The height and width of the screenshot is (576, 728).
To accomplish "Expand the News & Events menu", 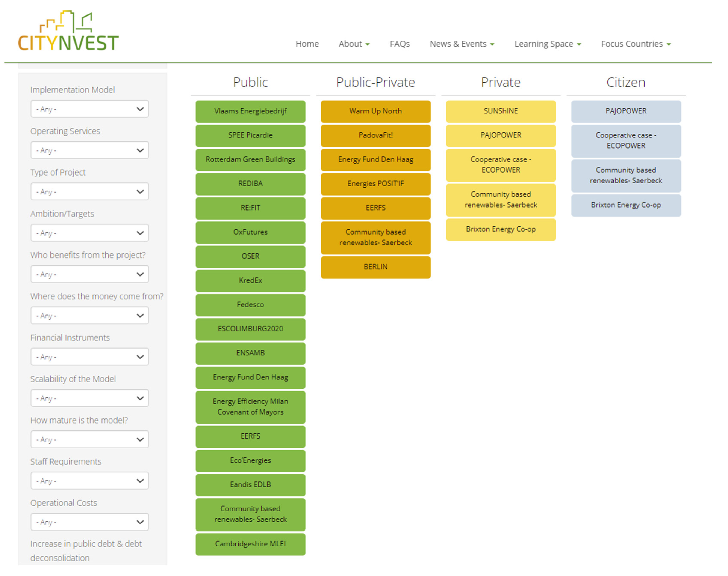I will 461,44.
